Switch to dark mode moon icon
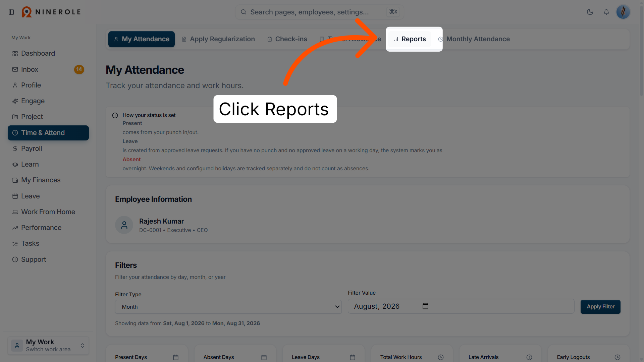Image resolution: width=644 pixels, height=362 pixels. (590, 12)
